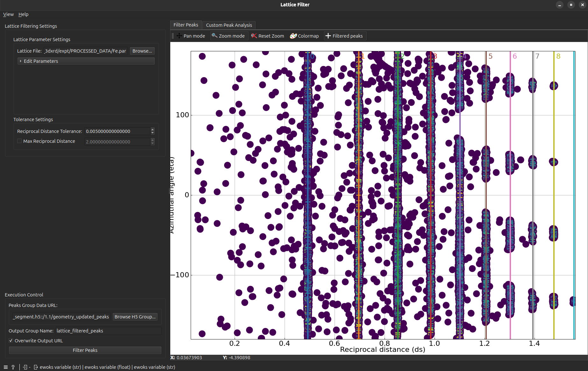Close the Lattice Filter window
This screenshot has width=588, height=371.
point(583,5)
